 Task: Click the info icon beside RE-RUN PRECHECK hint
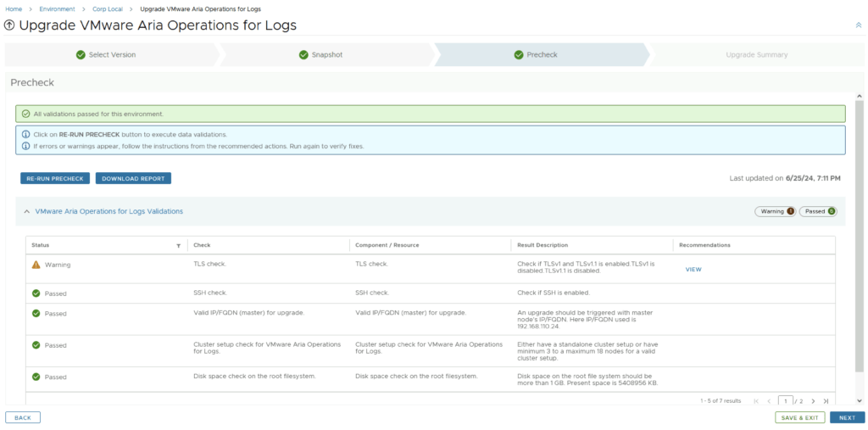(25, 135)
